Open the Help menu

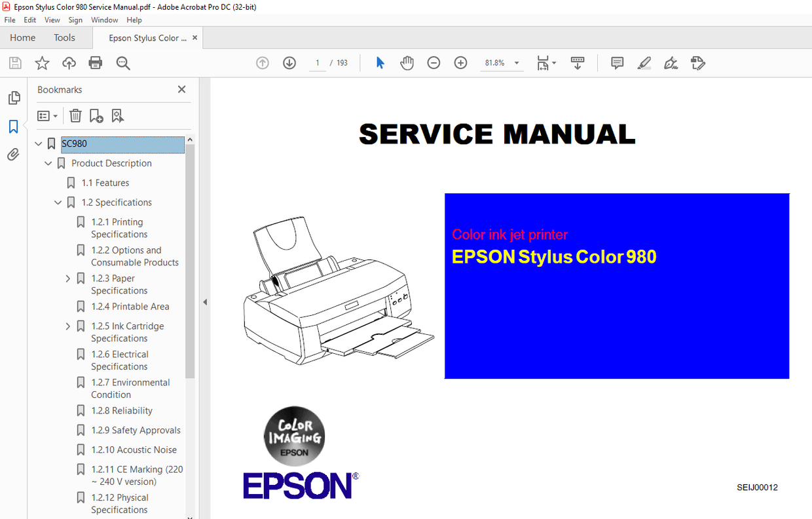pyautogui.click(x=134, y=20)
